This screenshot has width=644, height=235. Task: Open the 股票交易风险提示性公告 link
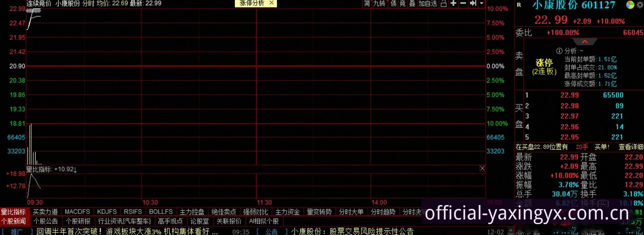tap(352, 231)
